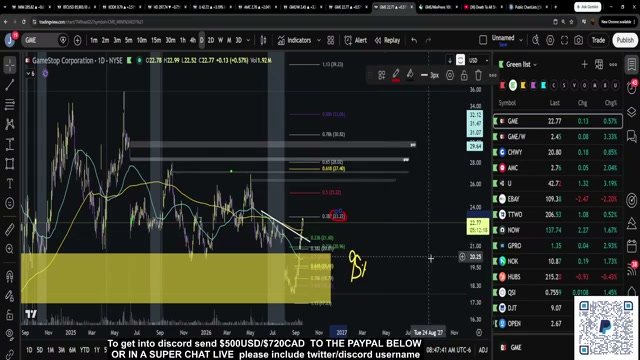This screenshot has height=360, width=640.
Task: Select CHWY row in watchlist
Action: (558, 152)
